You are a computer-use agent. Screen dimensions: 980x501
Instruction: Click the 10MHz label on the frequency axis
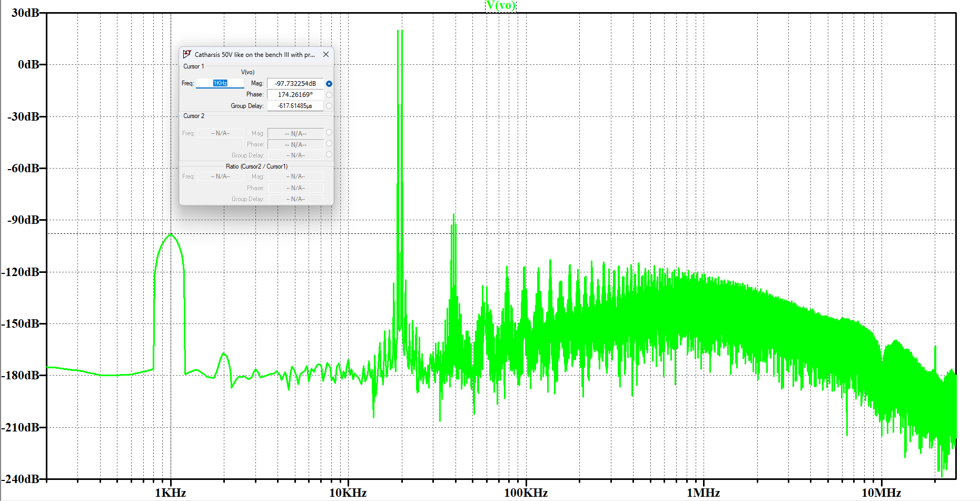click(881, 493)
